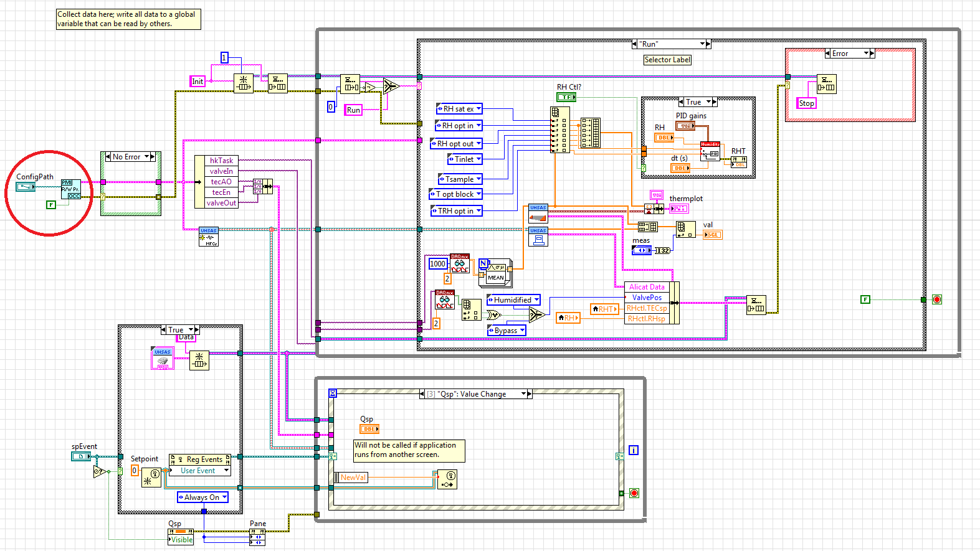Click the PMI R/W Pr. subVI icon
The width and height of the screenshot is (980, 551).
tap(70, 189)
